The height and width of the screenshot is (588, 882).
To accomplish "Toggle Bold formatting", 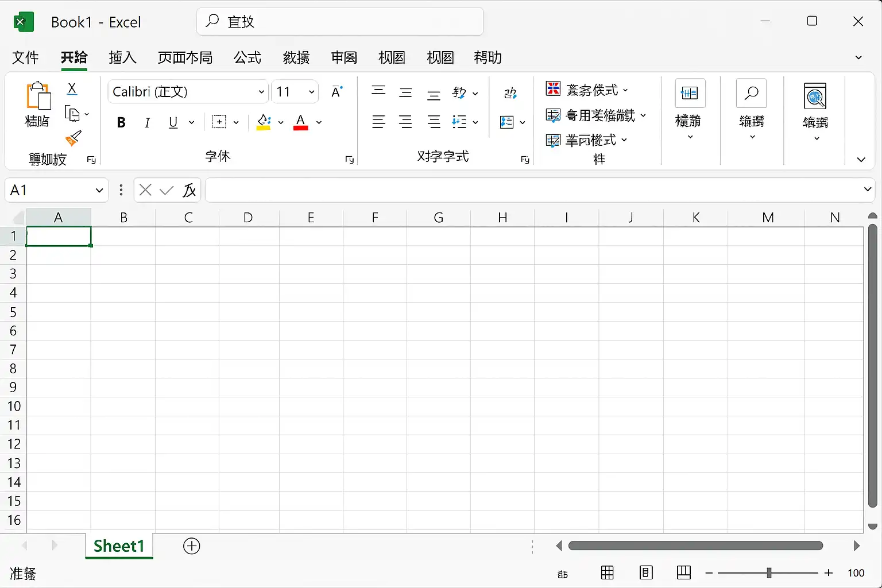I will 121,122.
